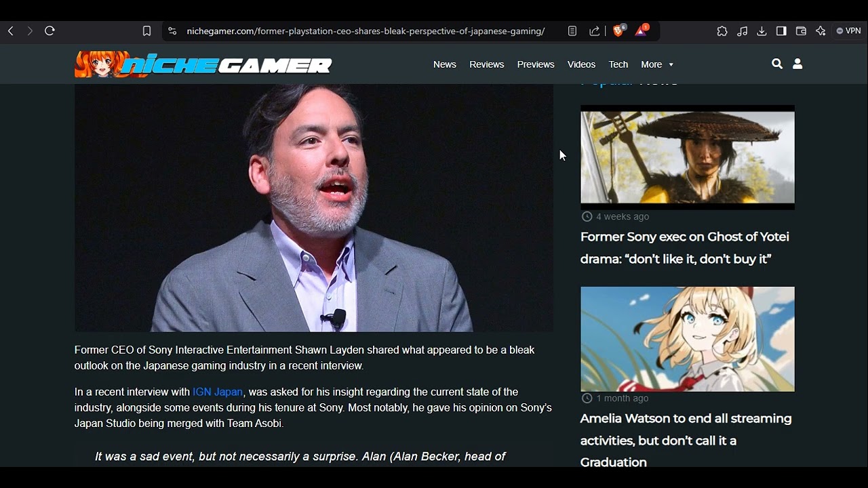This screenshot has height=488, width=868.
Task: Open Brave Shields lion icon
Action: [618, 30]
